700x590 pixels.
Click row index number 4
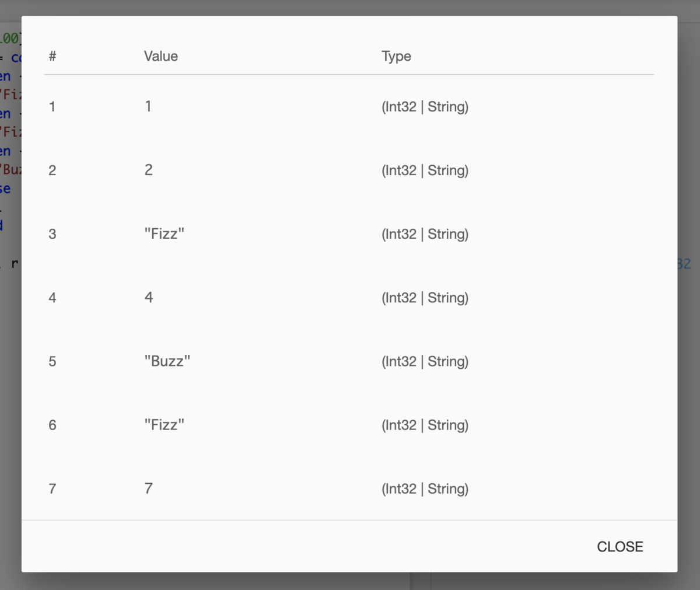pyautogui.click(x=52, y=298)
